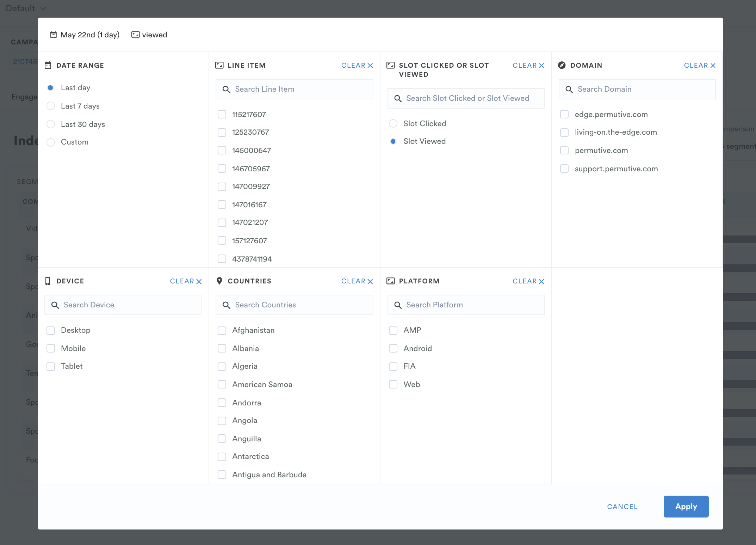Focus the Search Platform field
The width and height of the screenshot is (756, 545).
pos(466,305)
